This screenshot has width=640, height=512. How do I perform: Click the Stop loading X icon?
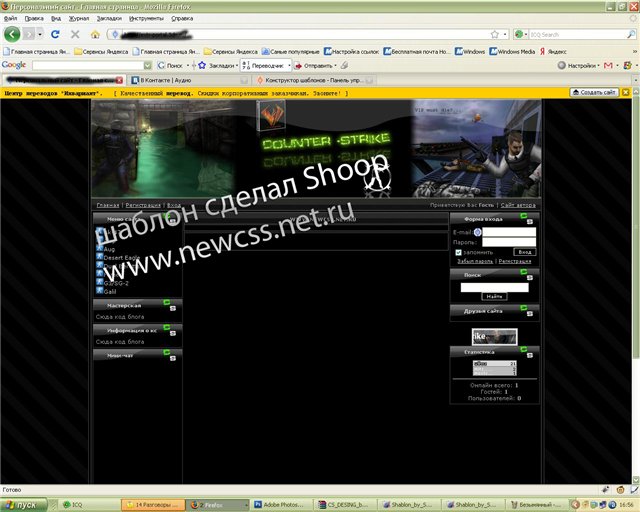(75, 34)
